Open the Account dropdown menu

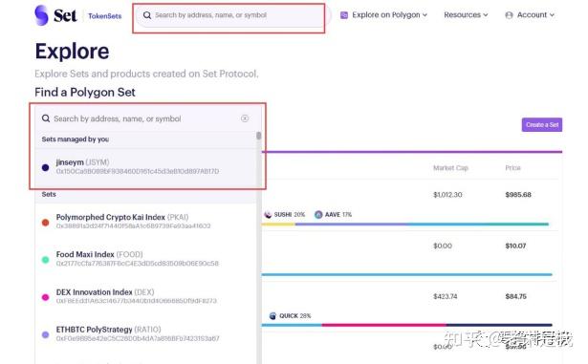pyautogui.click(x=530, y=15)
